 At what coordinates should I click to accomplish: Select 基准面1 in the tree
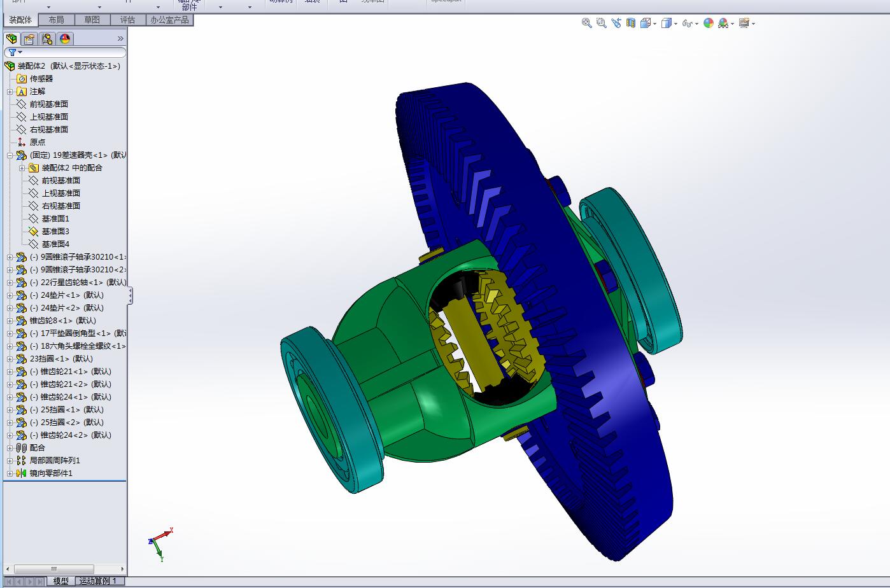tap(55, 219)
